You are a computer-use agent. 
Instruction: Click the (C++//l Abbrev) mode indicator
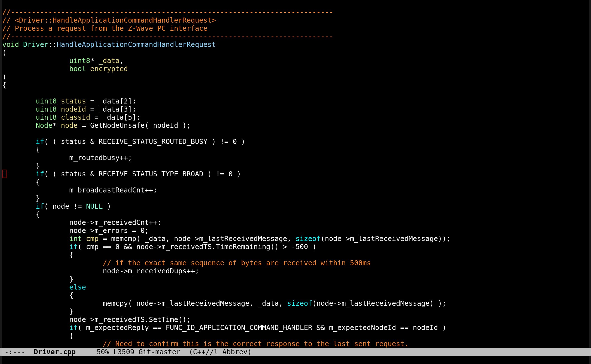click(220, 352)
